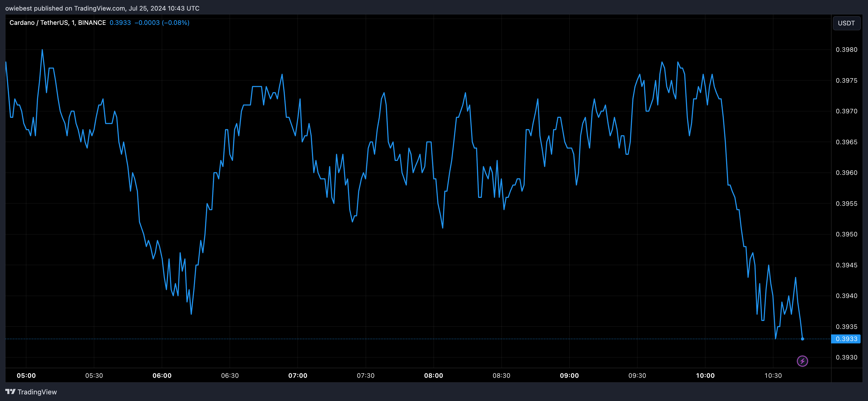Click the 07:30 time axis label
This screenshot has height=401, width=868.
click(x=366, y=375)
